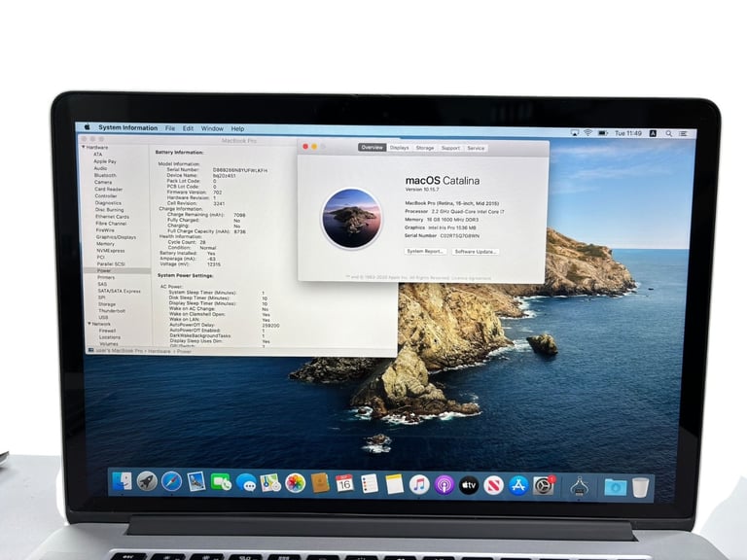747x560 pixels.
Task: Select the Overview tab
Action: tap(373, 148)
